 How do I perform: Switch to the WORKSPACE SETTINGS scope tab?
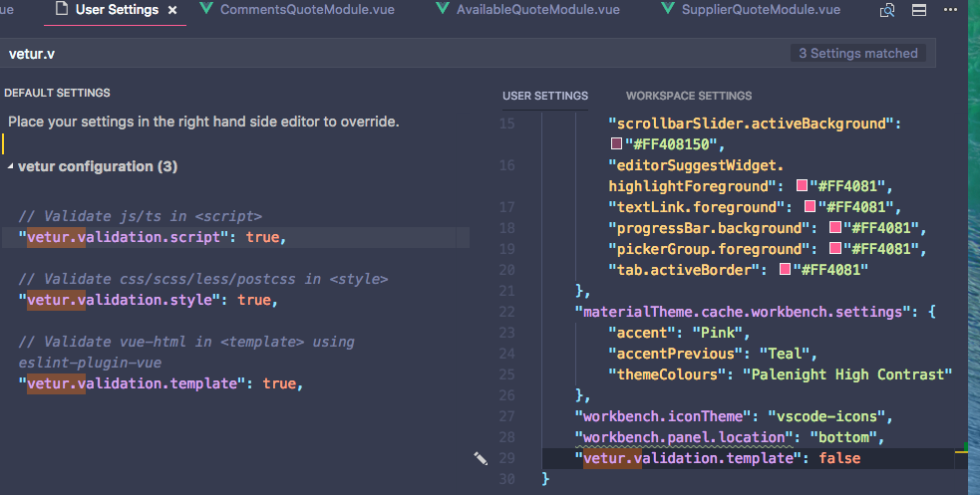(x=689, y=96)
